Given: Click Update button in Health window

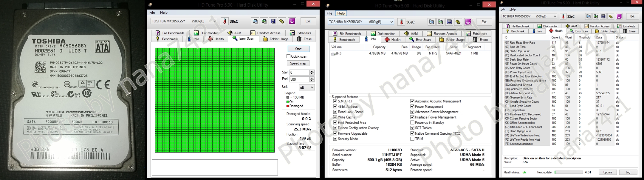Looking at the screenshot, I should coord(608,172).
